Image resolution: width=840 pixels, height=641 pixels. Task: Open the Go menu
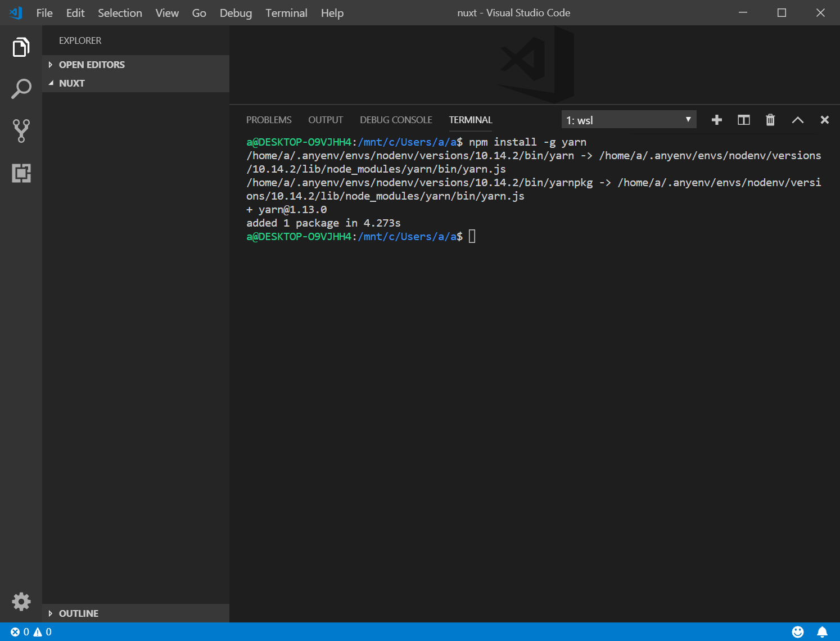[x=199, y=13]
